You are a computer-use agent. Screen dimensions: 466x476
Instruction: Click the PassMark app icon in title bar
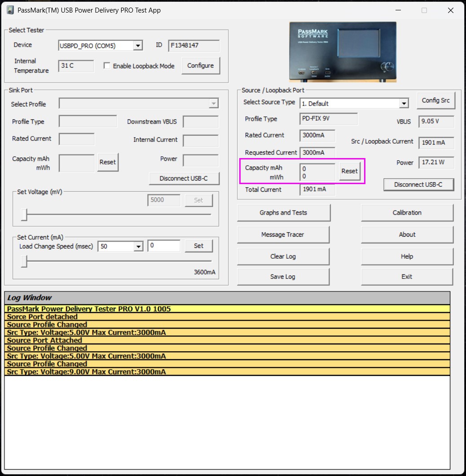(10, 10)
